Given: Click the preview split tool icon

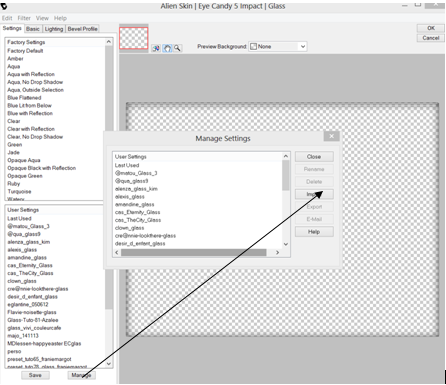Looking at the screenshot, I should 156,48.
